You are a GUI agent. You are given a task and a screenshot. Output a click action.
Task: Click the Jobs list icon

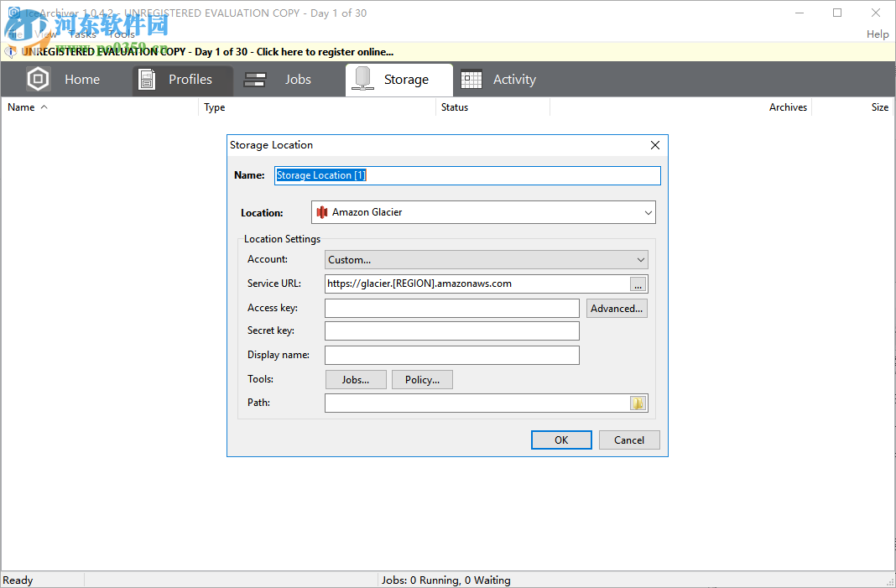[254, 80]
